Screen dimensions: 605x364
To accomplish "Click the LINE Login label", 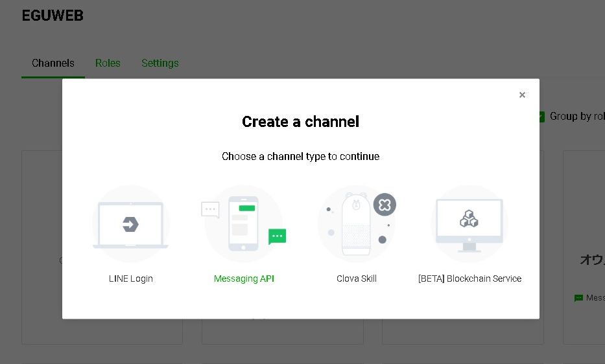I will [131, 279].
